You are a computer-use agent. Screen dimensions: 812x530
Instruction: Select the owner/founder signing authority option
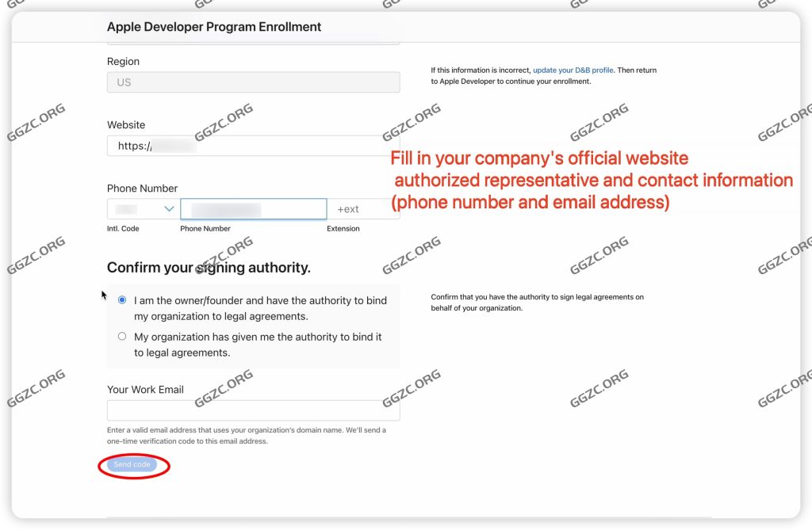coord(121,299)
